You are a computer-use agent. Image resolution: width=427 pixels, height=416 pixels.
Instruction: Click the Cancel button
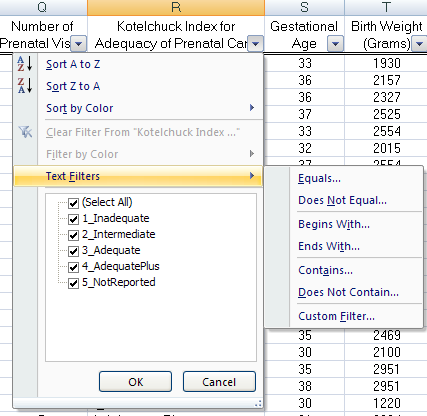219,382
